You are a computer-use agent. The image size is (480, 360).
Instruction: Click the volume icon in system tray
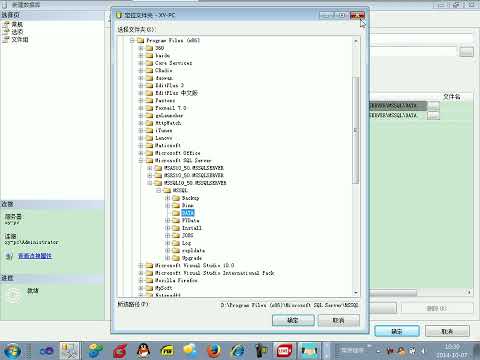[x=423, y=351]
